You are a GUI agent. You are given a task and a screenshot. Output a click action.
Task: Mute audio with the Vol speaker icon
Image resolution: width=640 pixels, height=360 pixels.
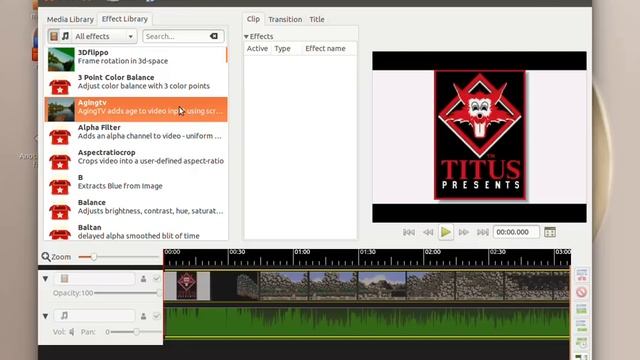[71, 332]
